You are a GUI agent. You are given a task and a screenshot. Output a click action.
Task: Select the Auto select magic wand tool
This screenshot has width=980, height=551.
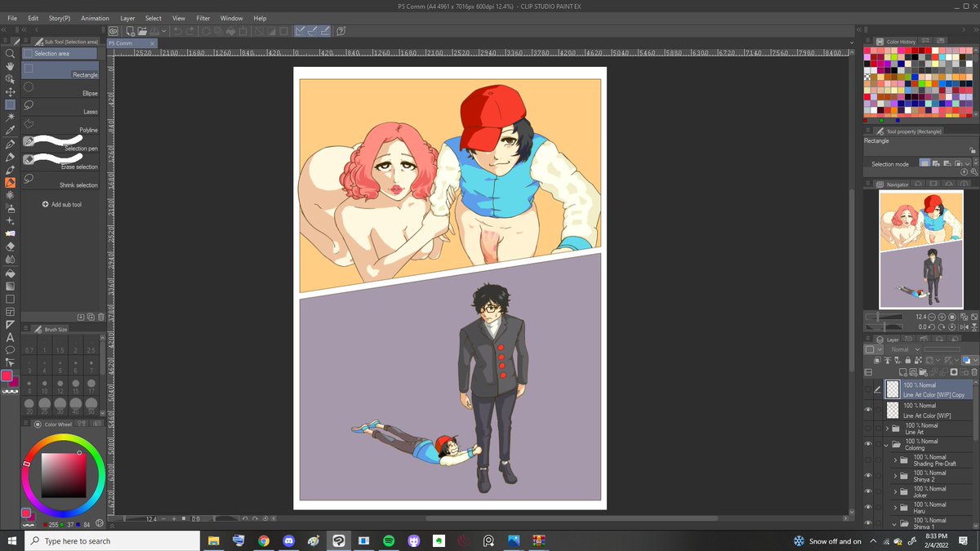tap(10, 118)
